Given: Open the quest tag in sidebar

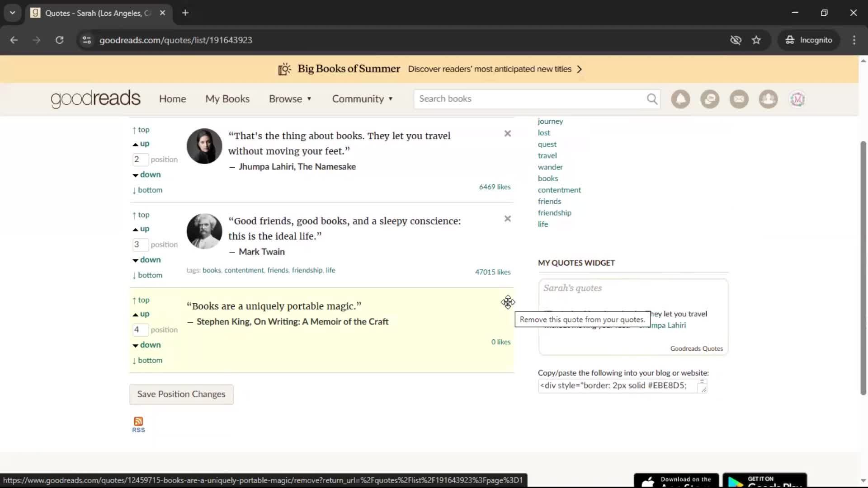Looking at the screenshot, I should click(547, 144).
